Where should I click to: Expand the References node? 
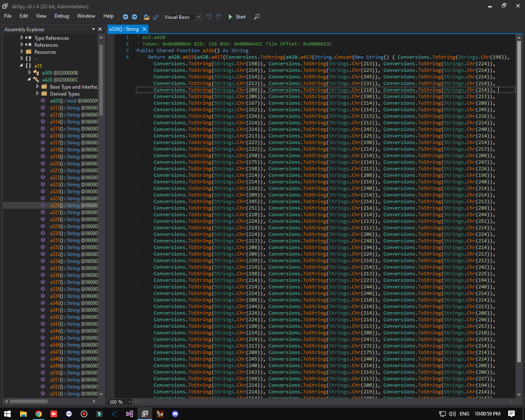(x=22, y=45)
